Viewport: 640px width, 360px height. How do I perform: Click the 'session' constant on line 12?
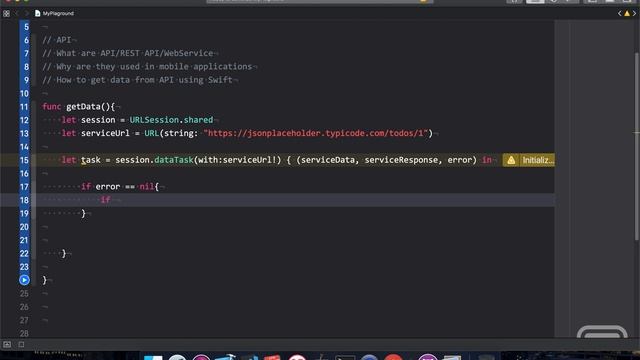click(98, 120)
